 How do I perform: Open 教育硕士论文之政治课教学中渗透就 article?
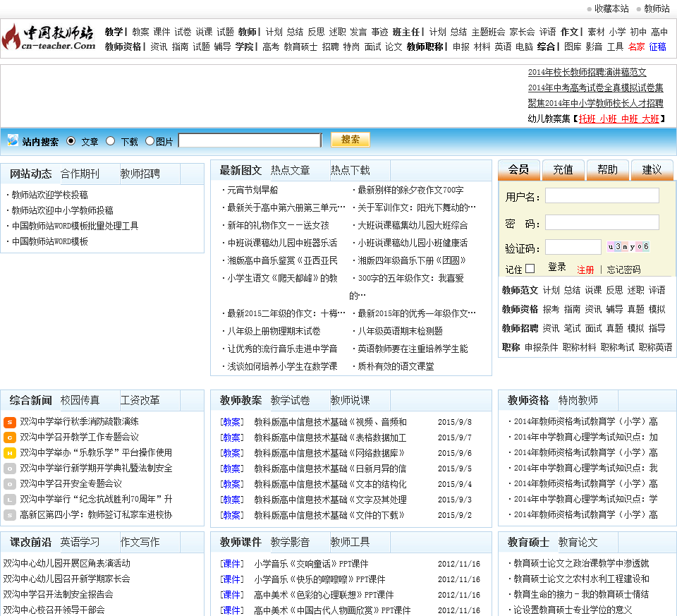coord(581,563)
